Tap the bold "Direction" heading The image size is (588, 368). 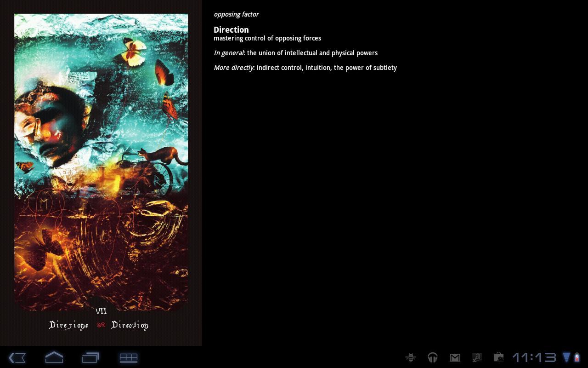pos(231,29)
